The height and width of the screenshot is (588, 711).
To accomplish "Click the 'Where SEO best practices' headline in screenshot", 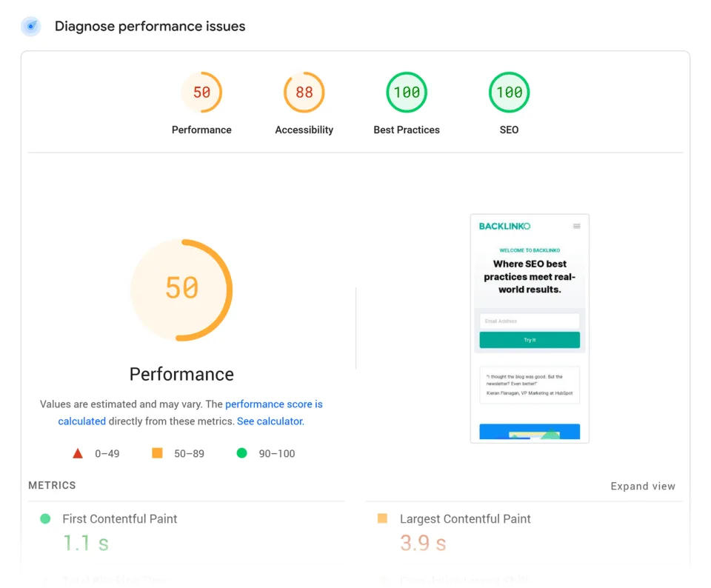I will [530, 276].
